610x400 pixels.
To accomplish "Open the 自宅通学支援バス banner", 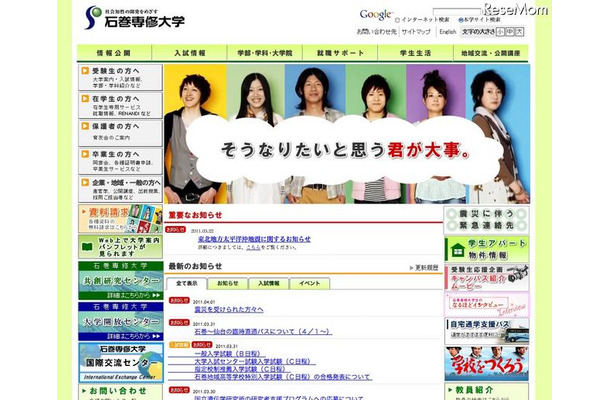I will (x=487, y=331).
